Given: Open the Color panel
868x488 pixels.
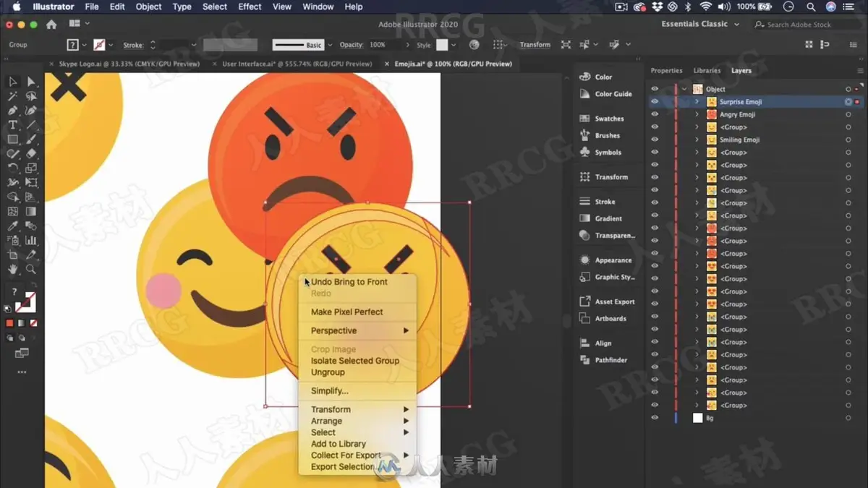Looking at the screenshot, I should pyautogui.click(x=598, y=77).
